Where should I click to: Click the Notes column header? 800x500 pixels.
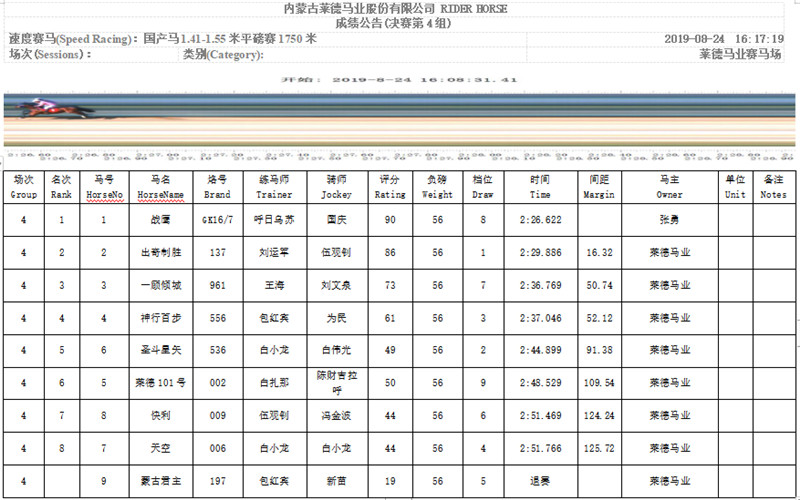pyautogui.click(x=772, y=187)
